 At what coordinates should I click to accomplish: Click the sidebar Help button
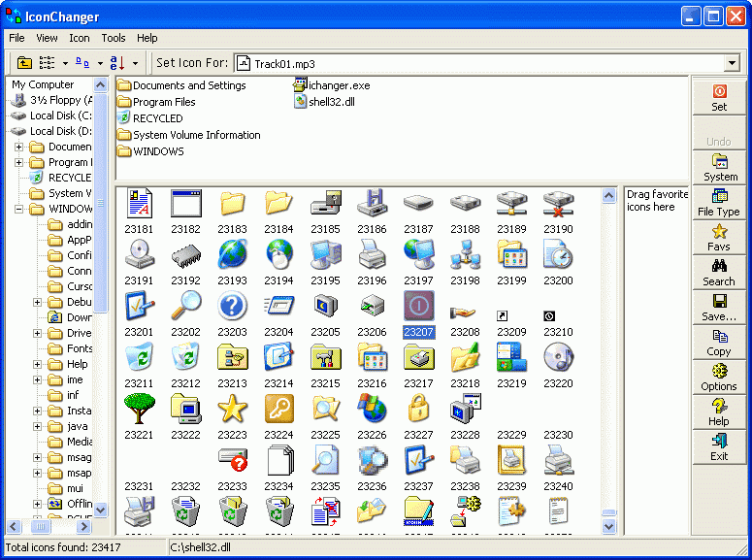point(719,412)
